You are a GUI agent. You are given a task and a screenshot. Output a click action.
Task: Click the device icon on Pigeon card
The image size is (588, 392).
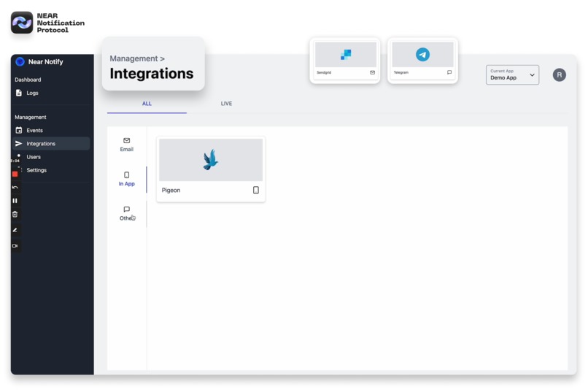[256, 191]
